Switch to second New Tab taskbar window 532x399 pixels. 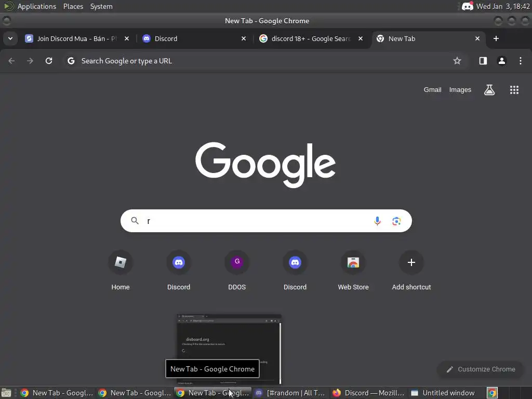pos(135,393)
